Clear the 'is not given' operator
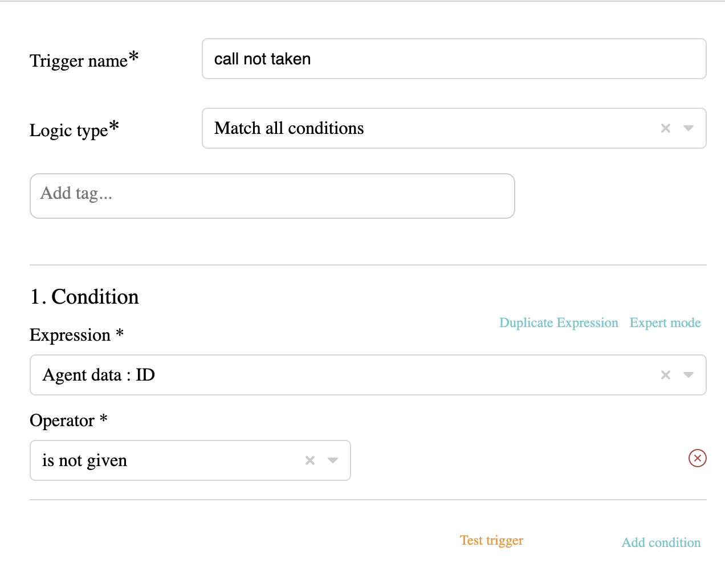This screenshot has width=725, height=588. pos(310,460)
